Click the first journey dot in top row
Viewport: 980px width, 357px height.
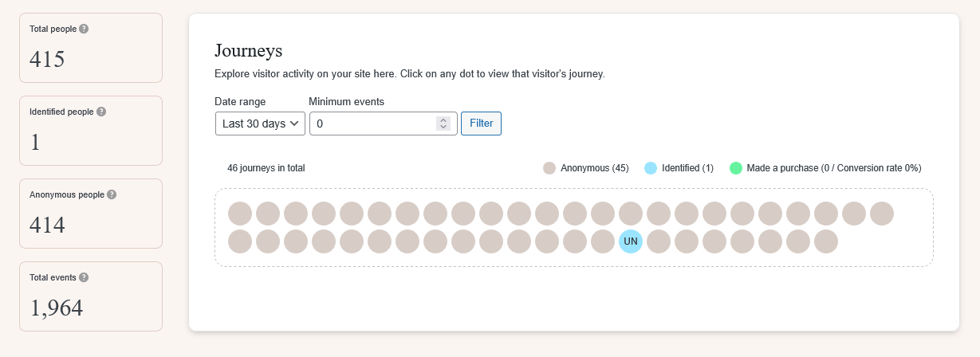click(240, 214)
